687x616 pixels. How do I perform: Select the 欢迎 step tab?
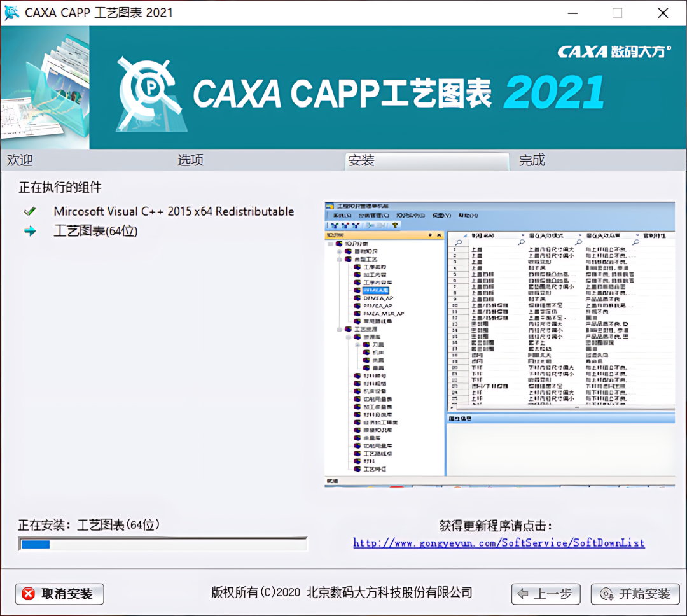pyautogui.click(x=20, y=160)
